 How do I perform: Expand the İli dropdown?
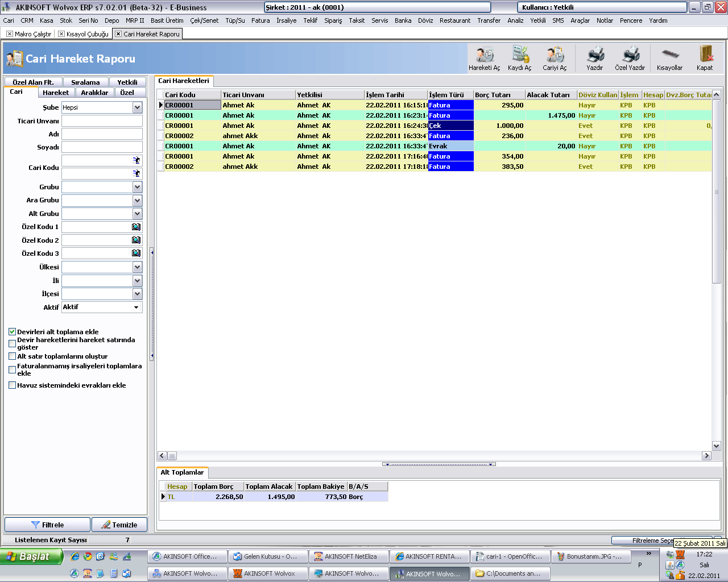(x=137, y=281)
